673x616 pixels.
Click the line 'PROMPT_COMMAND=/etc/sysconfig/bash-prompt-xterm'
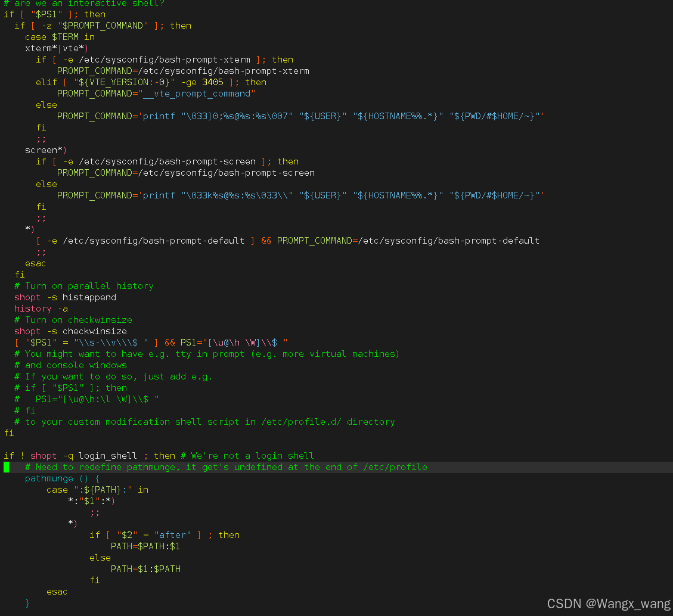coord(183,71)
